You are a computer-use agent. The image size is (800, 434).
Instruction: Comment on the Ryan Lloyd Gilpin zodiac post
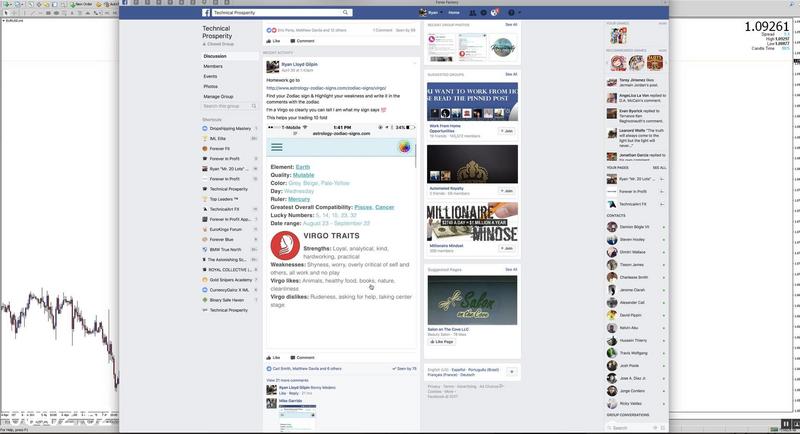click(303, 358)
